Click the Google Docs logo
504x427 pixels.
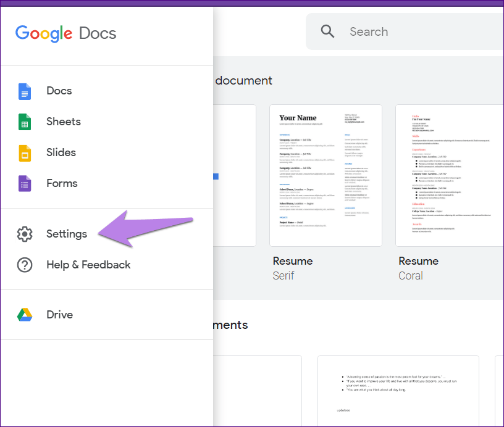(66, 33)
